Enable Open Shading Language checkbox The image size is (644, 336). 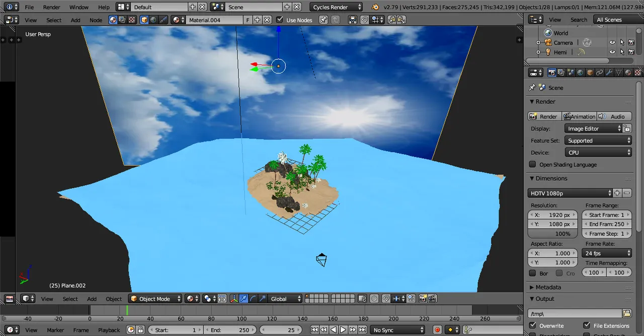point(532,164)
